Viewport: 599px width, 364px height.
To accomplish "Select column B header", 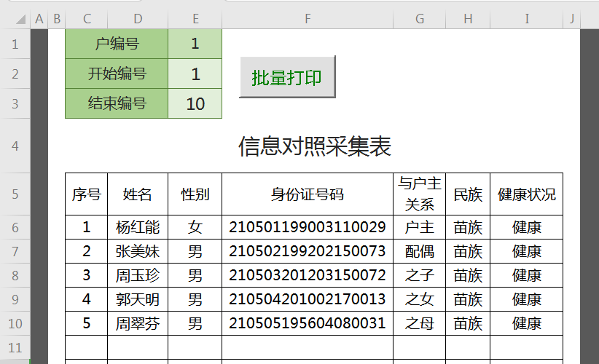I will (57, 19).
